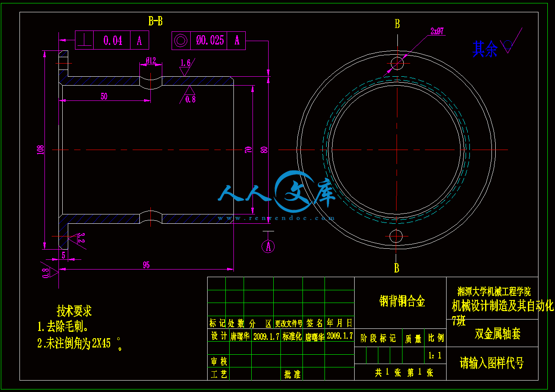Click the perpendicularity symbol in the tolerance frame
Image resolution: width=555 pixels, height=392 pixels.
(x=85, y=40)
